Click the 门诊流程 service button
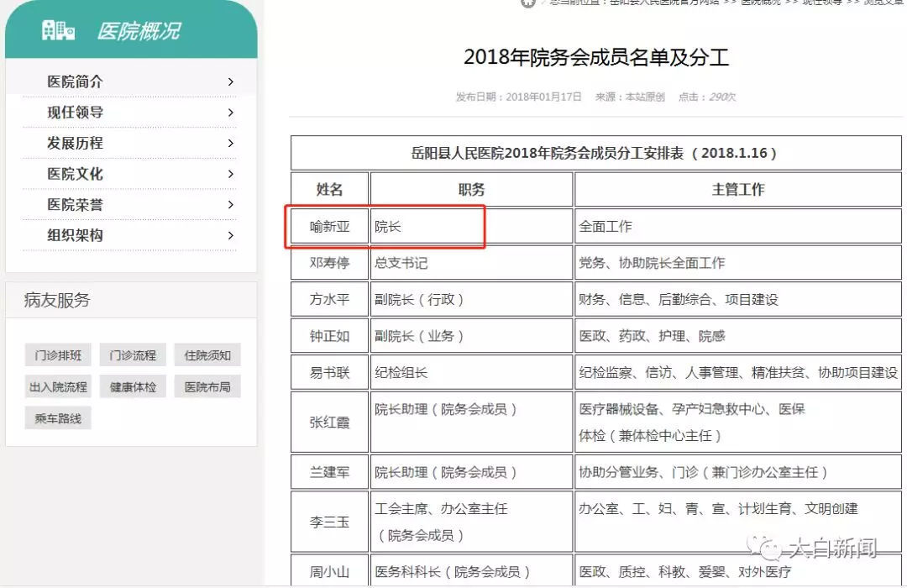Viewport: 907px width, 588px height. point(132,354)
